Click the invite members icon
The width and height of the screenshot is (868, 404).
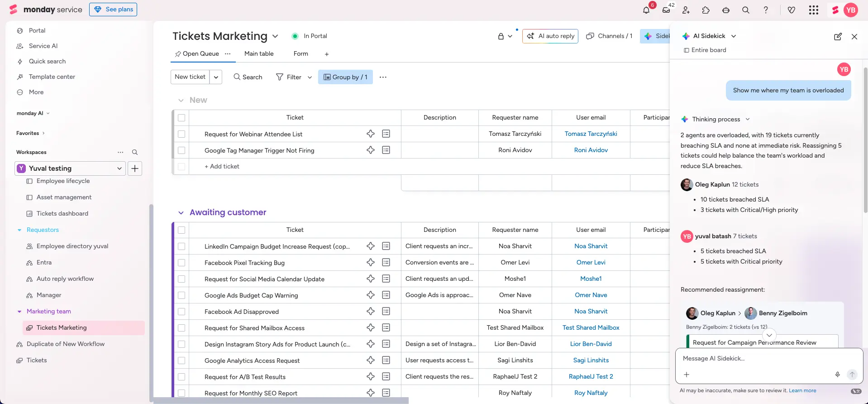tap(686, 10)
